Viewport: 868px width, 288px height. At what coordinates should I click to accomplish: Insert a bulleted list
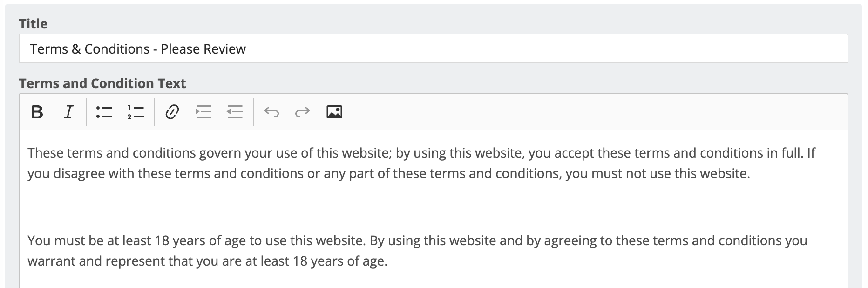(104, 112)
